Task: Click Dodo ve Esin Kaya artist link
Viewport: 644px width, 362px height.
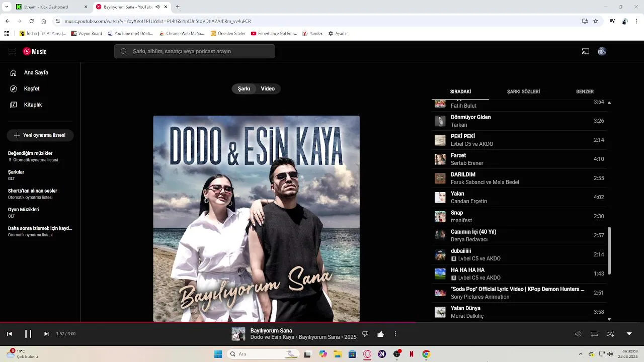Action: 272,337
